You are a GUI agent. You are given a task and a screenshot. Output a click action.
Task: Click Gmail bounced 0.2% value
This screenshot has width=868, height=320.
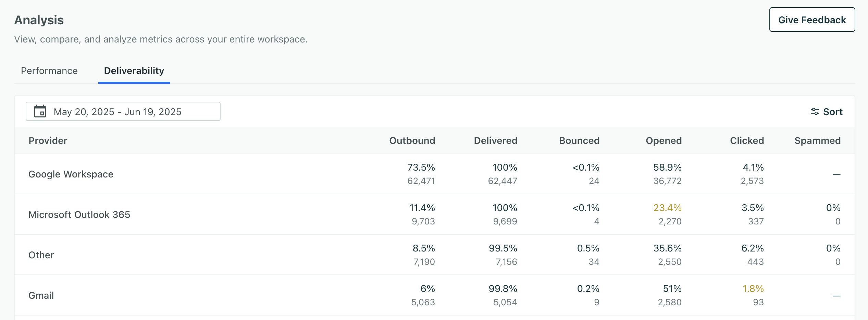coord(588,288)
